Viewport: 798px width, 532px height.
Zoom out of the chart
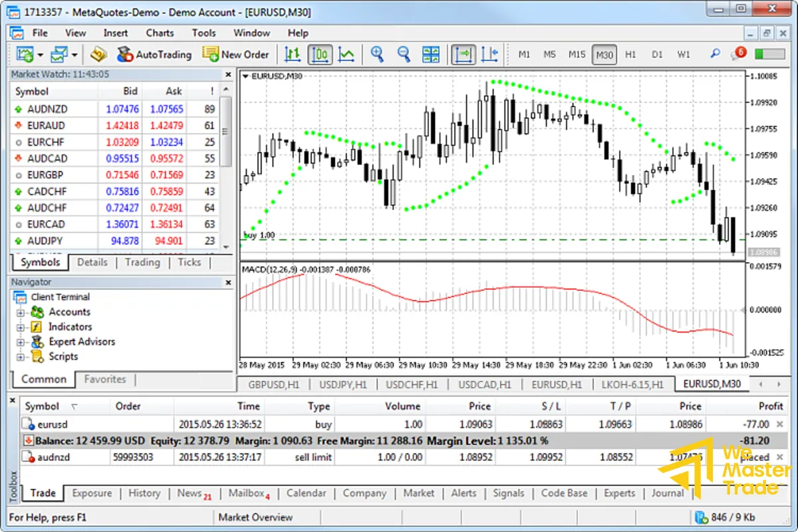(404, 55)
